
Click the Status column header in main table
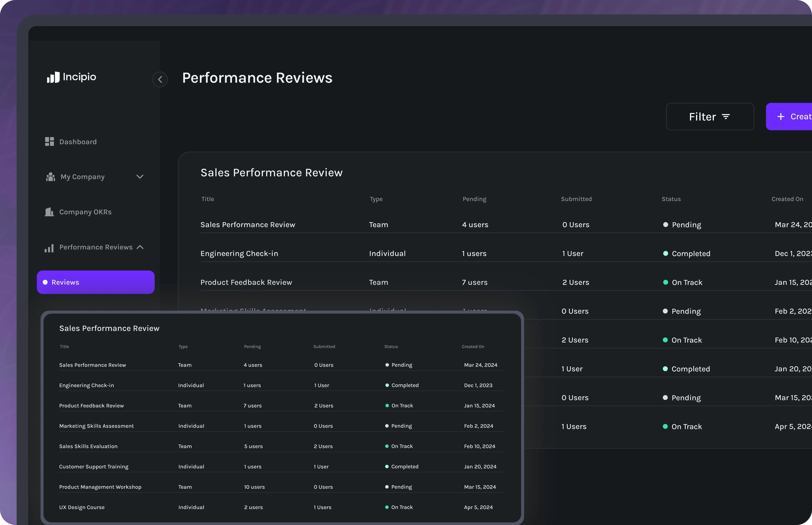point(671,199)
